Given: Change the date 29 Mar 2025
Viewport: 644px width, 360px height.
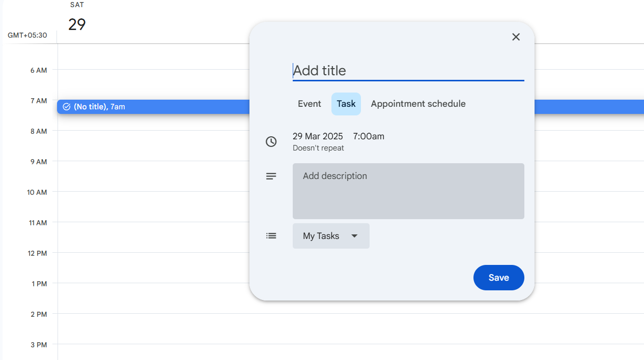Looking at the screenshot, I should (318, 136).
